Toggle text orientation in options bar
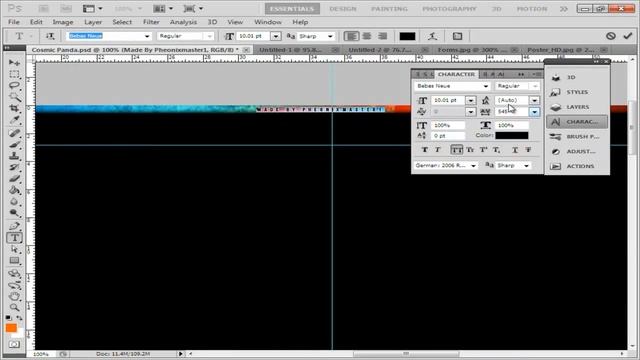Image resolution: width=640 pixels, height=360 pixels. (x=50, y=36)
